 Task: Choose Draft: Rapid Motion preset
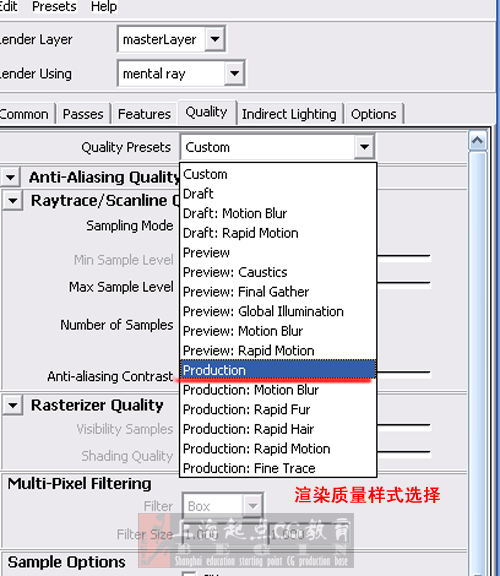278,233
